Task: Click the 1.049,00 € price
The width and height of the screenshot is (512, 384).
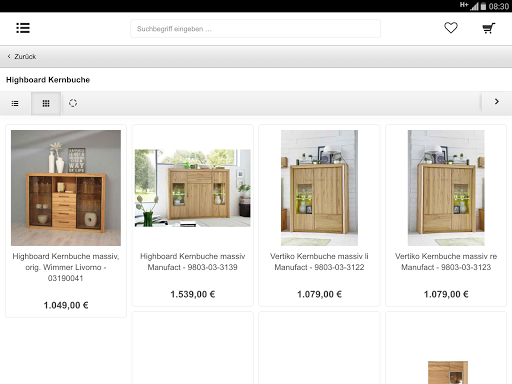Action: pyautogui.click(x=66, y=305)
